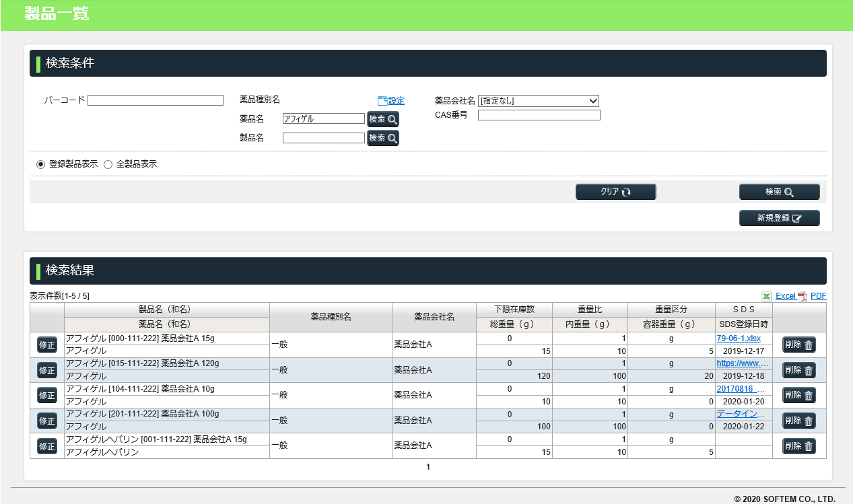
Task: Delete the アフィゲルヘパリン 15g row
Action: click(798, 446)
